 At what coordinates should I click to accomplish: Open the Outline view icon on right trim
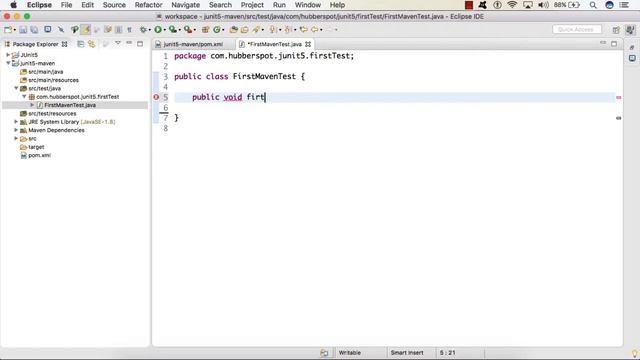(632, 58)
